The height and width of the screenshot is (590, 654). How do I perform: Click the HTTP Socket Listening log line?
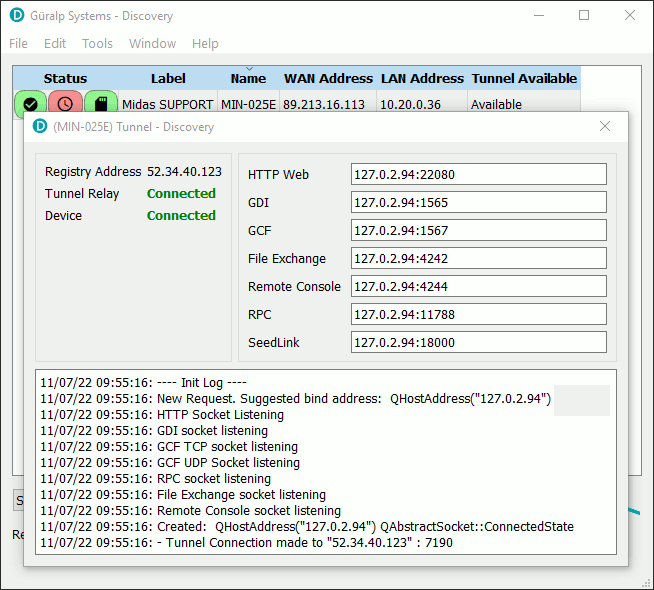[x=162, y=414]
